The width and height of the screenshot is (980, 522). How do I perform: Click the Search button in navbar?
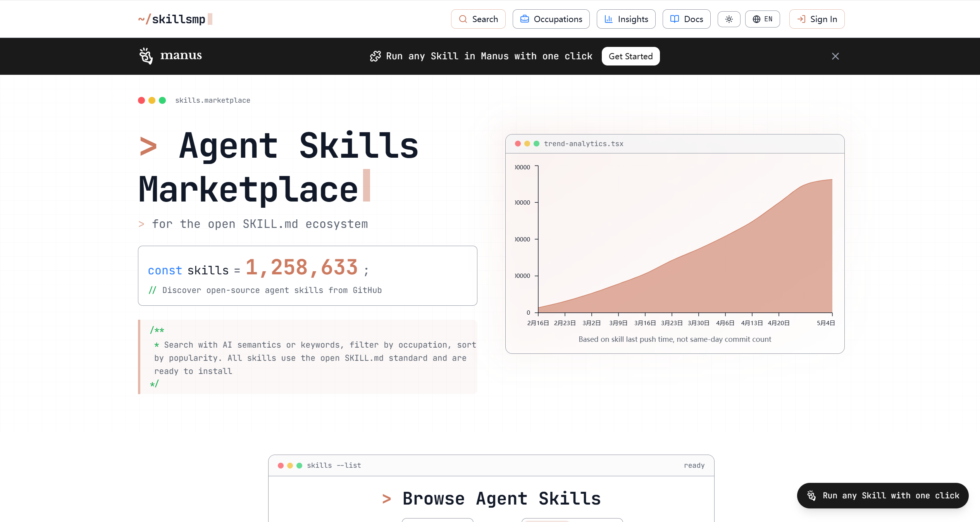pyautogui.click(x=478, y=19)
